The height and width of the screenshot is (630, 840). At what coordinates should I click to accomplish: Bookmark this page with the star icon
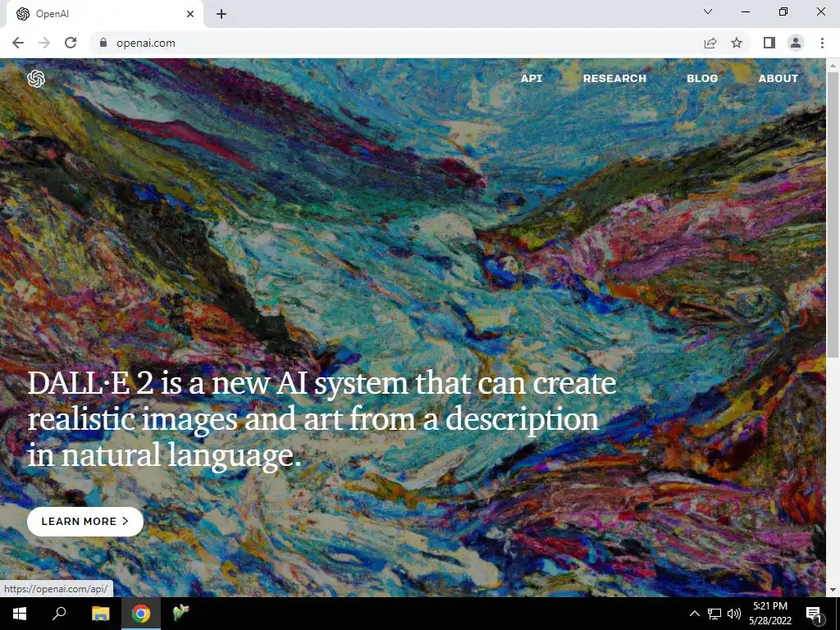pyautogui.click(x=737, y=43)
